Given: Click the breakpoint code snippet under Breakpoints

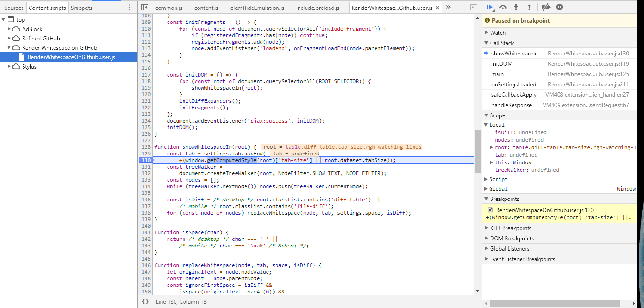Looking at the screenshot, I should click(x=559, y=218).
